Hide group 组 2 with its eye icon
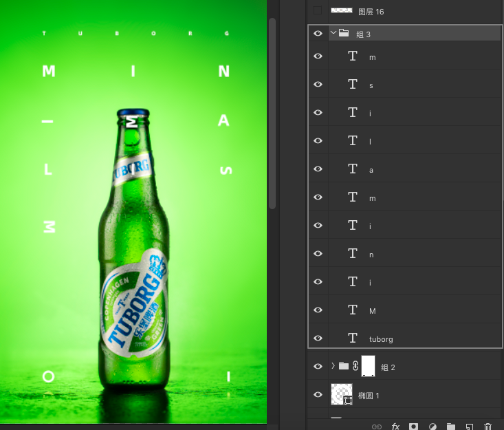The height and width of the screenshot is (430, 504). tap(318, 366)
